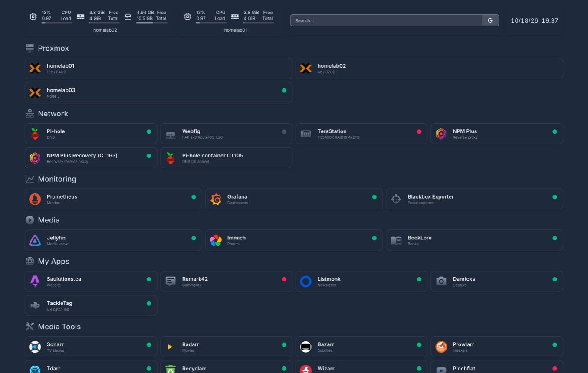588x373 pixels.
Task: Click the Remark42 comment bubble icon
Action: 171,282
